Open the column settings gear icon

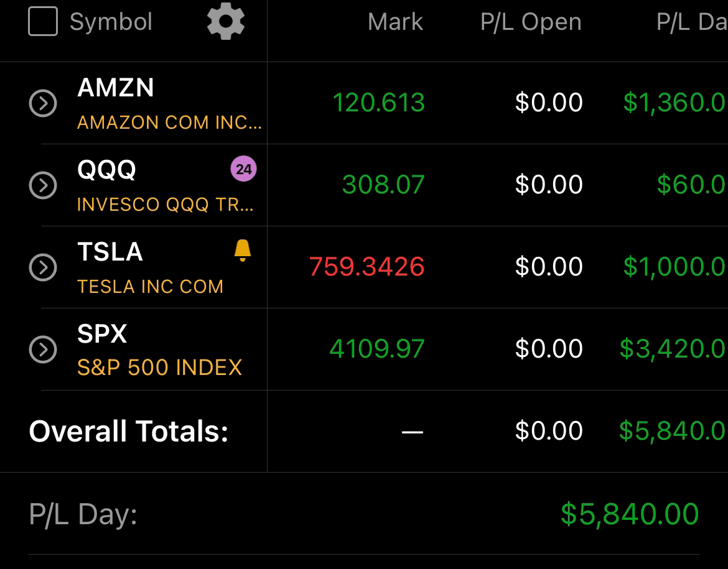225,22
